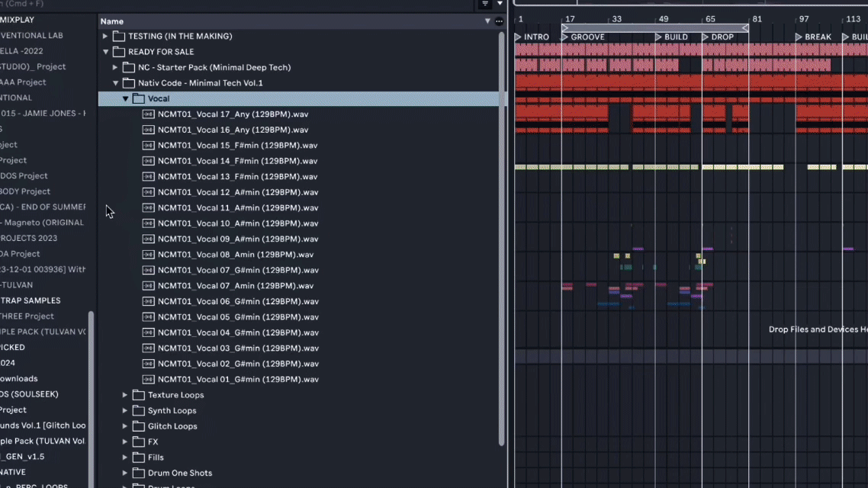Click the loop brace start handle
Viewport: 868px width, 488px height.
[x=565, y=27]
